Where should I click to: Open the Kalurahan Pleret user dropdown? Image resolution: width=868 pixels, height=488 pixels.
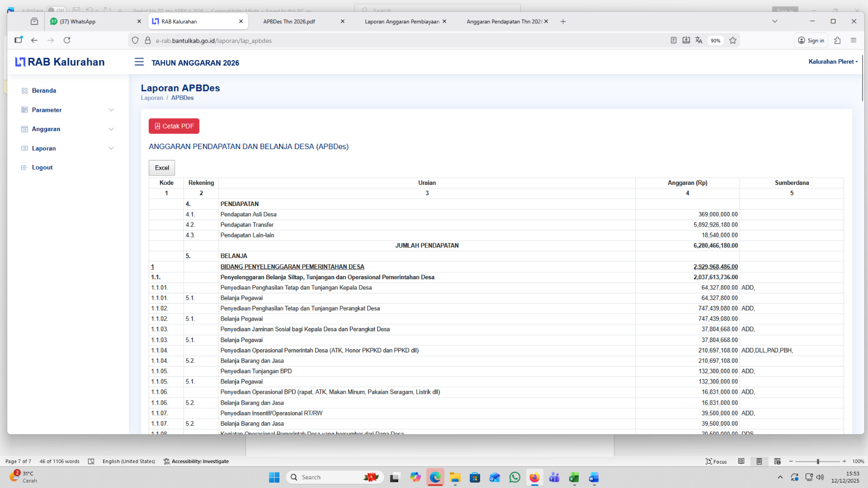pos(833,62)
